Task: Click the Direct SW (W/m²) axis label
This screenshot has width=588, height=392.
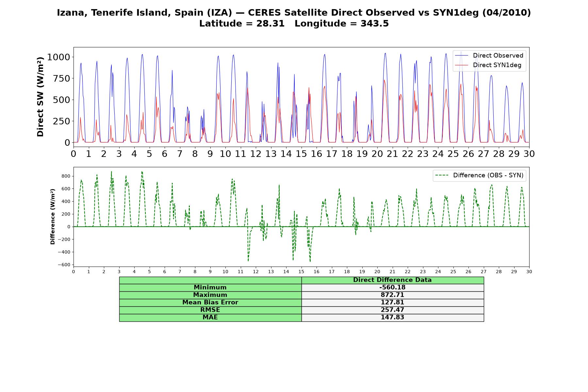Action: click(40, 97)
